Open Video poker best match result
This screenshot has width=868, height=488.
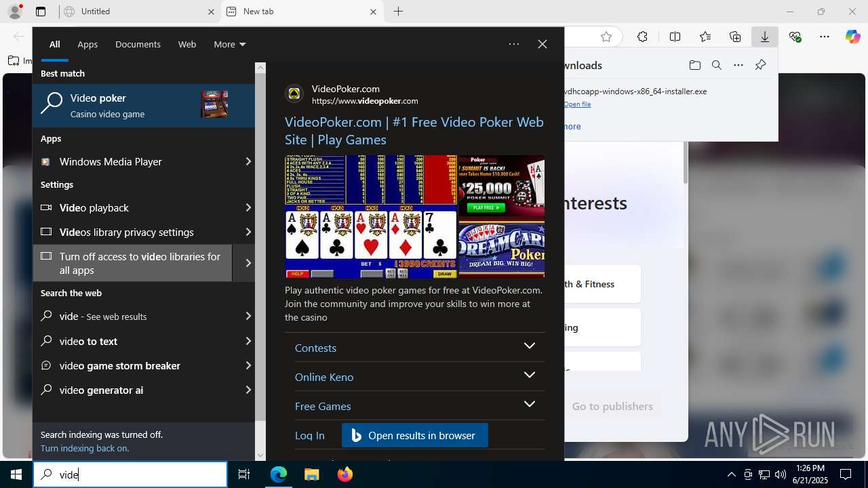click(x=144, y=105)
